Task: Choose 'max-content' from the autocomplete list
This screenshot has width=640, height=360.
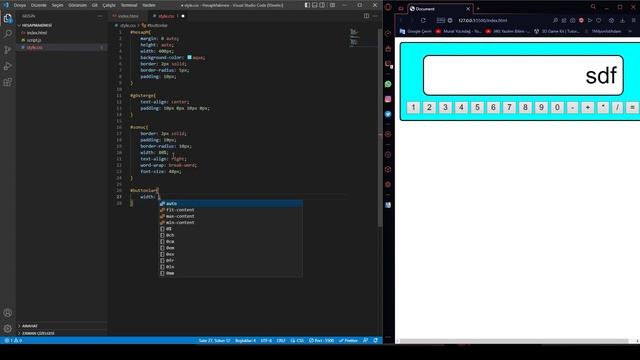Action: point(231,216)
